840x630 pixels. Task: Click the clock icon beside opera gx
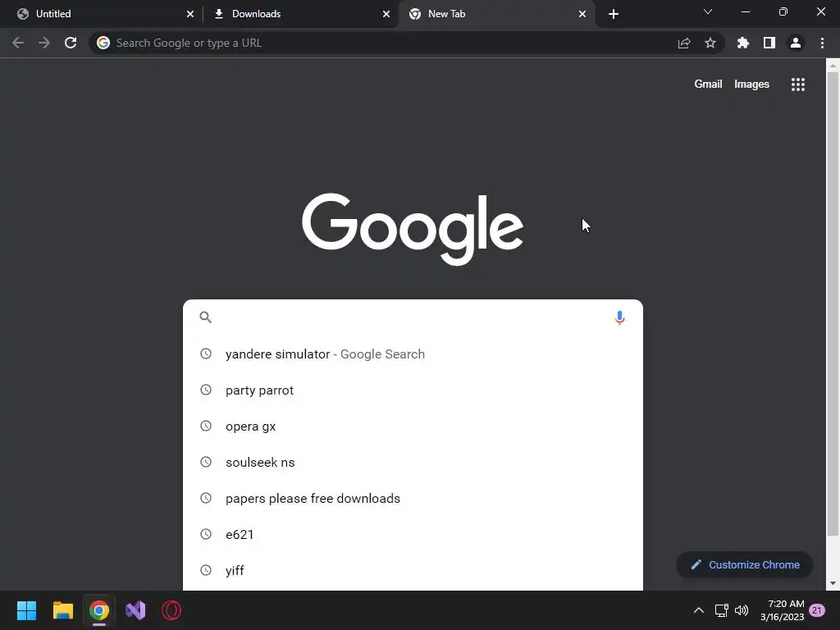click(x=206, y=426)
